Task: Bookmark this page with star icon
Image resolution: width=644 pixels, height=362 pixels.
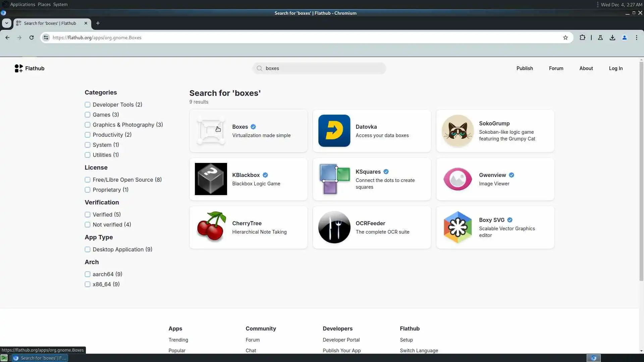Action: point(566,38)
